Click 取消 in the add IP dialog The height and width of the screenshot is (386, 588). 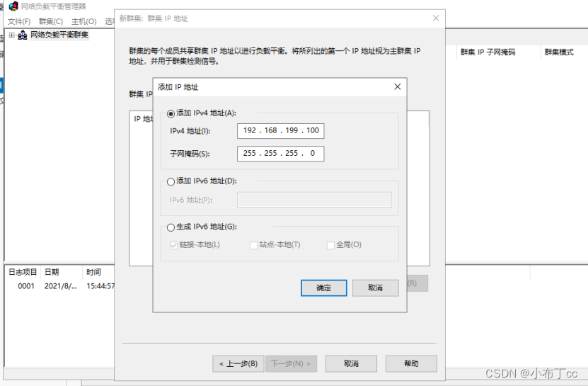375,288
